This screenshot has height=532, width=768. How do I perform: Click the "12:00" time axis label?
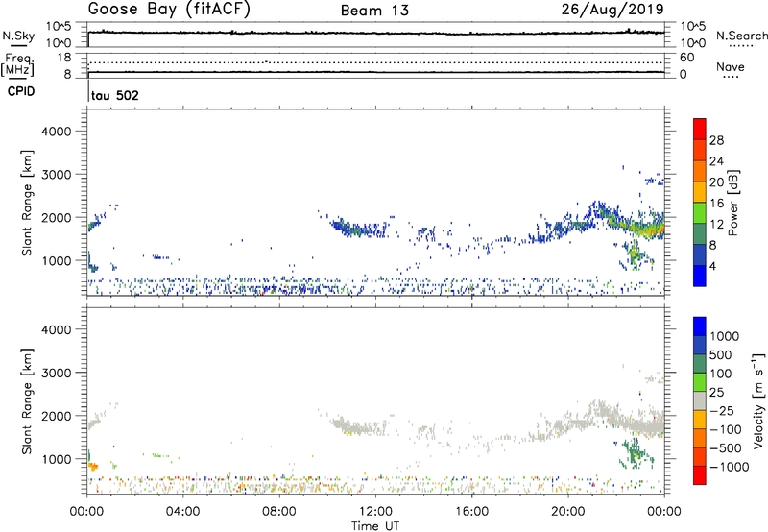(375, 512)
